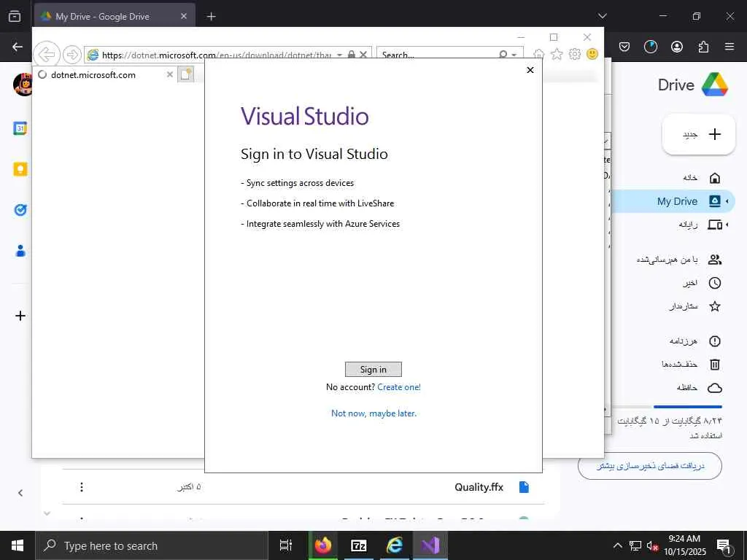The image size is (747, 560).
Task: Open the muted volume icon in tray
Action: (651, 545)
